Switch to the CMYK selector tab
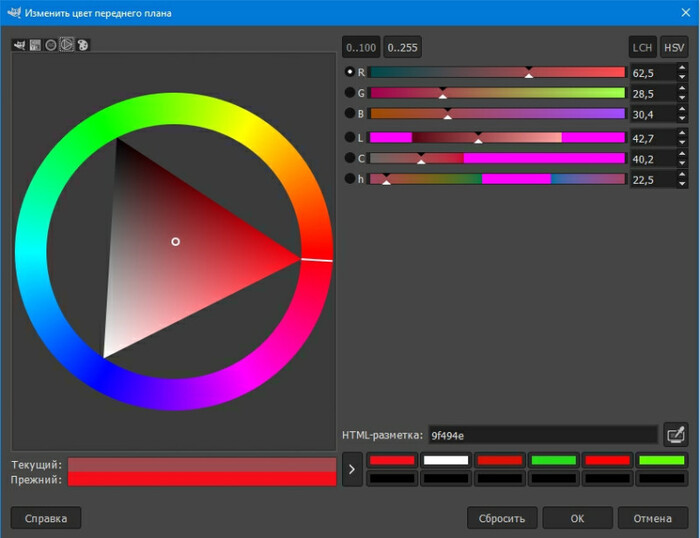This screenshot has width=700, height=538. 35,45
